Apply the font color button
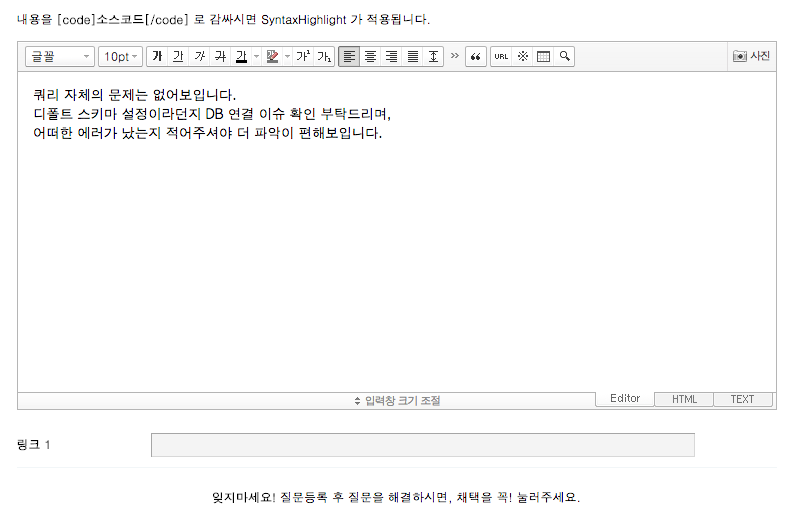Screen dimensions: 787x516 [241, 56]
